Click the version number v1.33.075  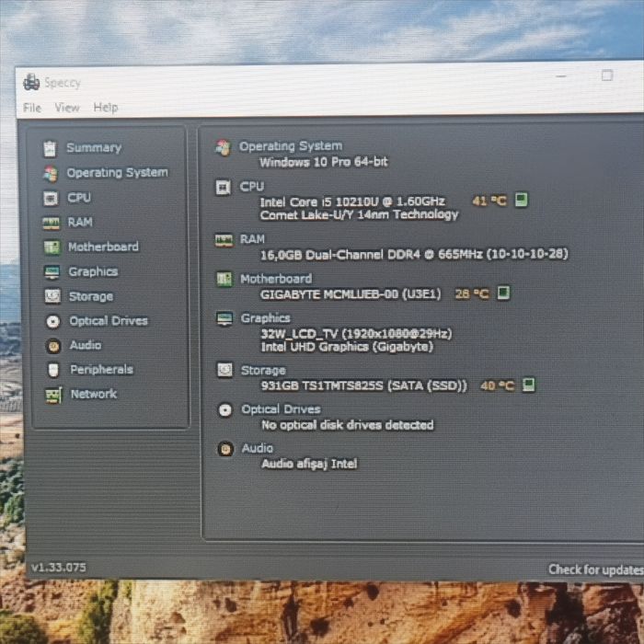(x=59, y=568)
